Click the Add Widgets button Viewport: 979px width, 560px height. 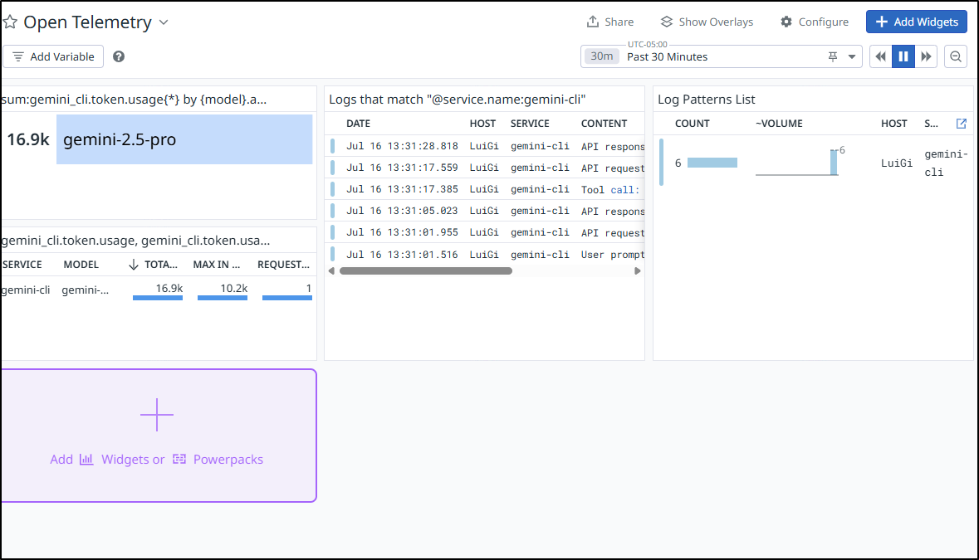click(x=917, y=22)
